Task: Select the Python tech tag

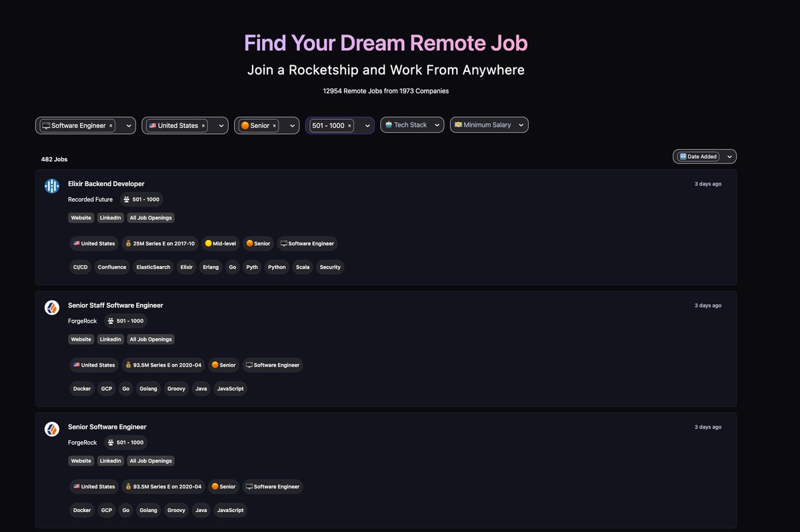Action: tap(276, 267)
